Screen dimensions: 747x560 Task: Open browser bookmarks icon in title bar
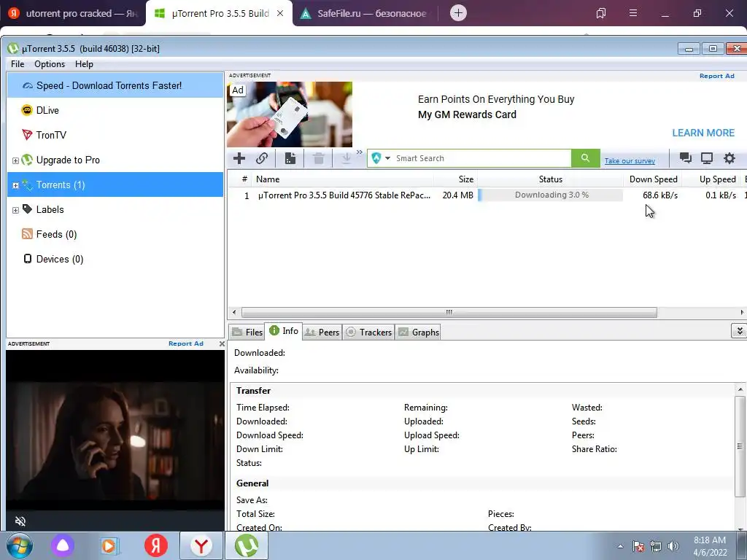[x=601, y=13]
